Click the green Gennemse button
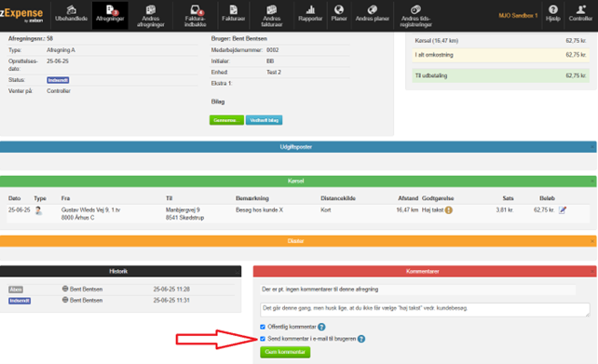The height and width of the screenshot is (364, 598). [226, 120]
